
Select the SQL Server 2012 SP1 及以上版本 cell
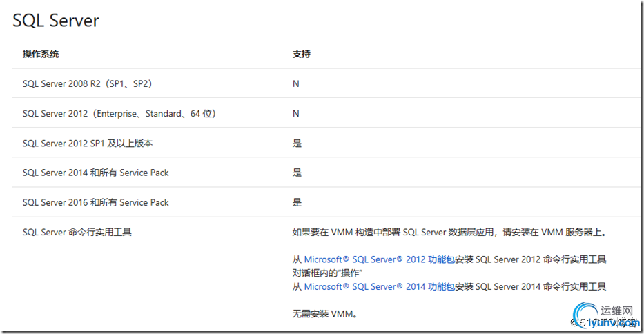(x=88, y=144)
